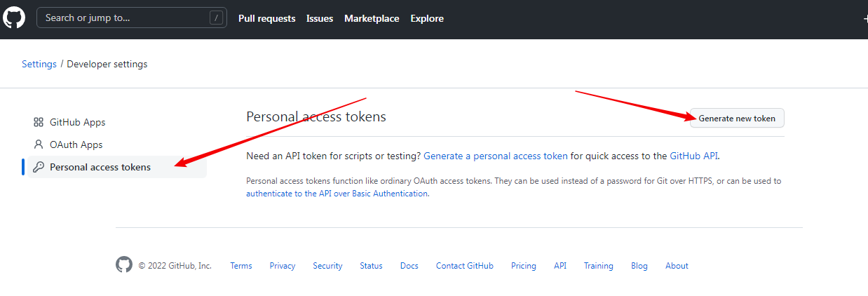Click the GitHub mark icon in the footer
Screen dimensions: 868x296
[x=124, y=265]
